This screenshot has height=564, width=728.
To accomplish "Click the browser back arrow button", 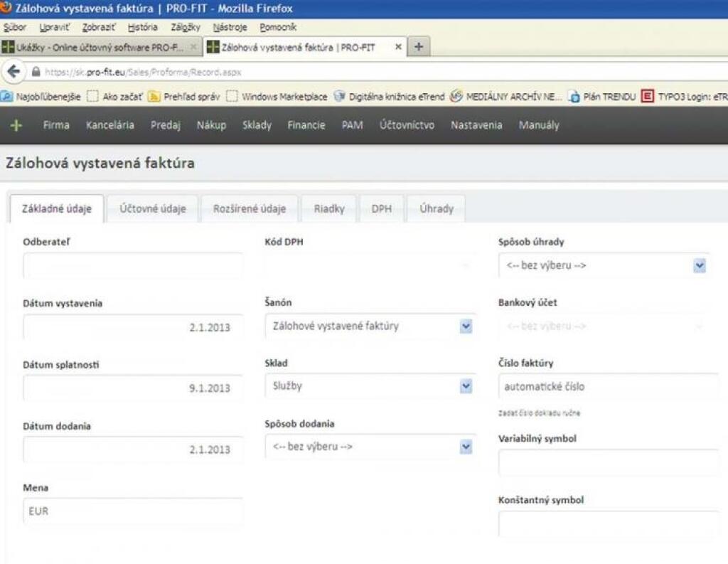I will tap(14, 72).
